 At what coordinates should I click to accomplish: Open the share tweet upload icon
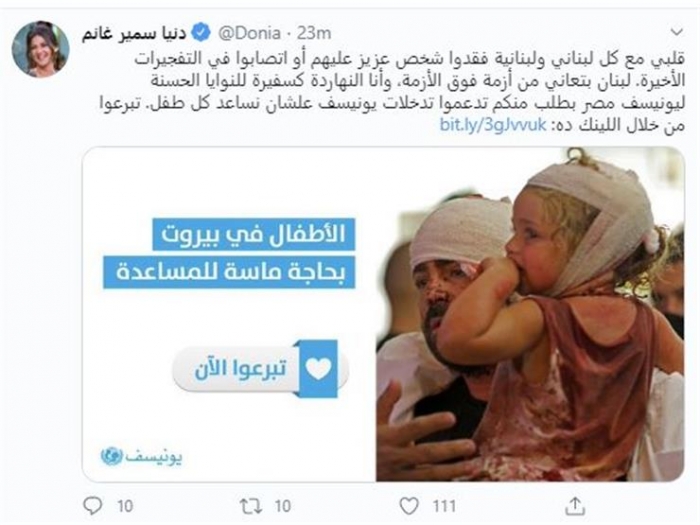[575, 506]
